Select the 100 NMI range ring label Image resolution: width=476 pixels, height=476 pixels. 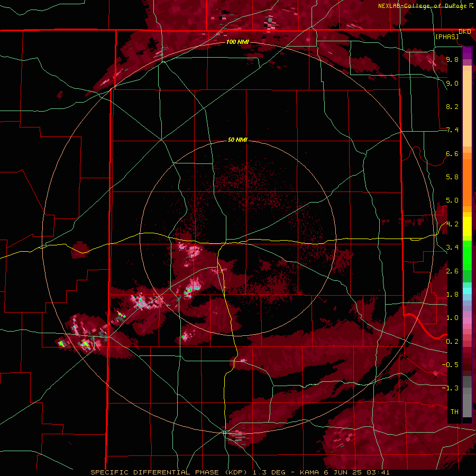tap(237, 42)
